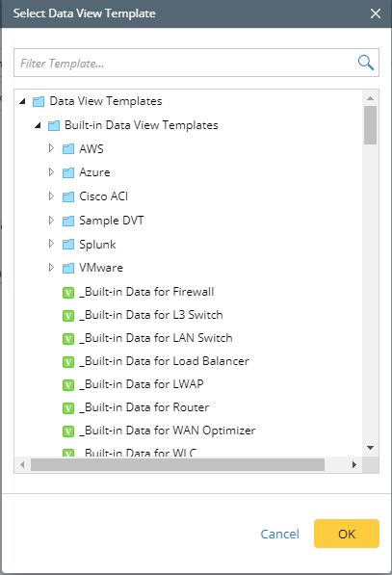
Task: Select _Built-in Data for L3 Switch
Action: click(151, 315)
